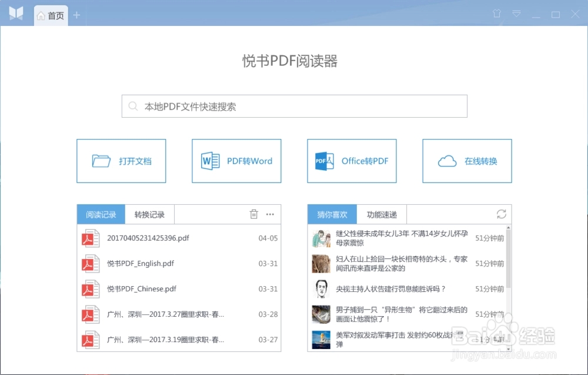Click the news list scroll-up arrow

coord(509,227)
